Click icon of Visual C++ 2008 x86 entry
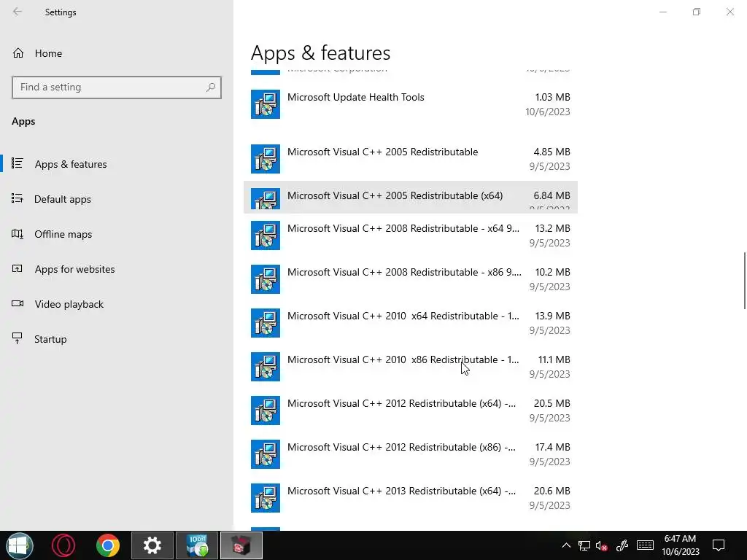Screen dimensions: 747x560 tap(266, 279)
